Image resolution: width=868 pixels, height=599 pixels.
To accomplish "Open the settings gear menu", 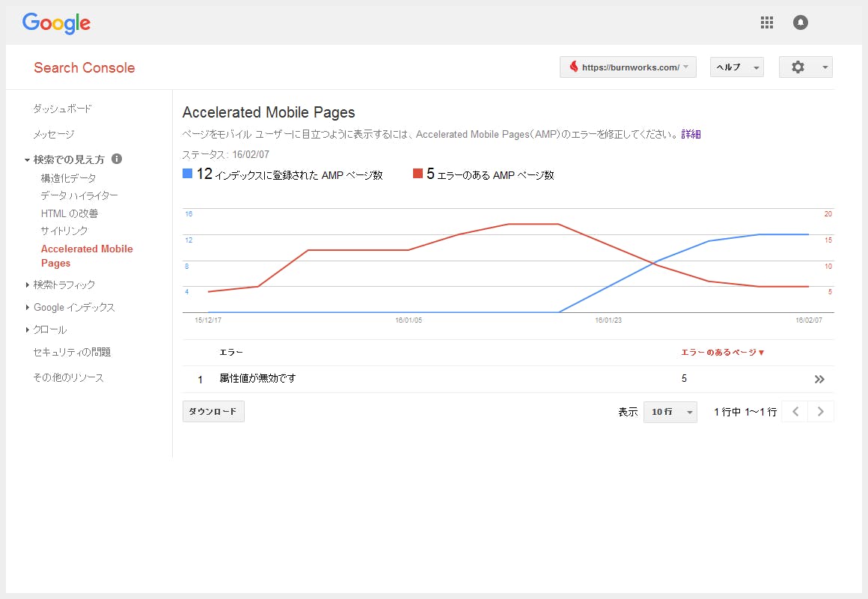I will coord(805,67).
